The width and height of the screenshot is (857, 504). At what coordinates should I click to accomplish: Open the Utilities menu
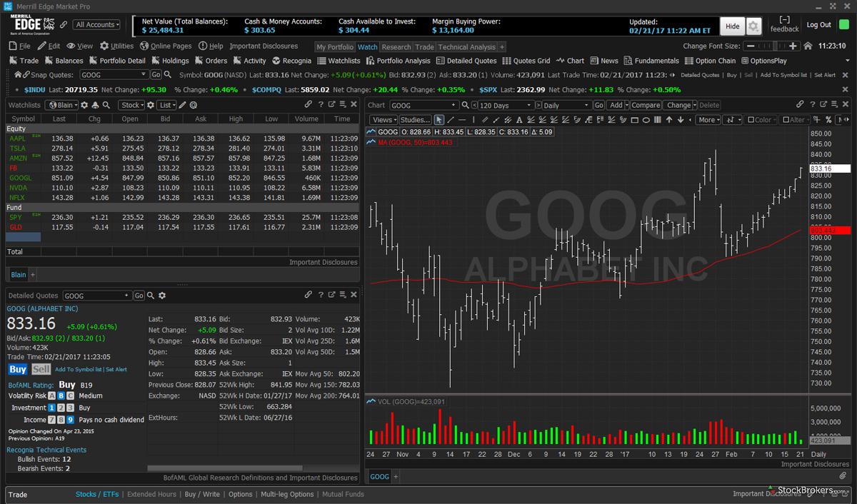coord(117,46)
